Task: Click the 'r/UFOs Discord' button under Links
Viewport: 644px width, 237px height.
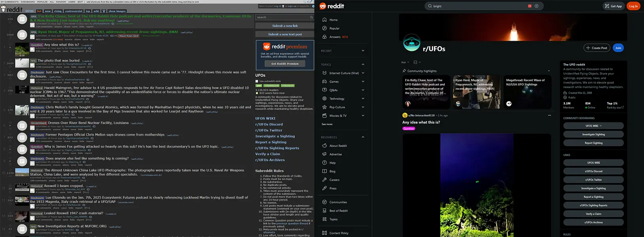Action: [x=593, y=171]
